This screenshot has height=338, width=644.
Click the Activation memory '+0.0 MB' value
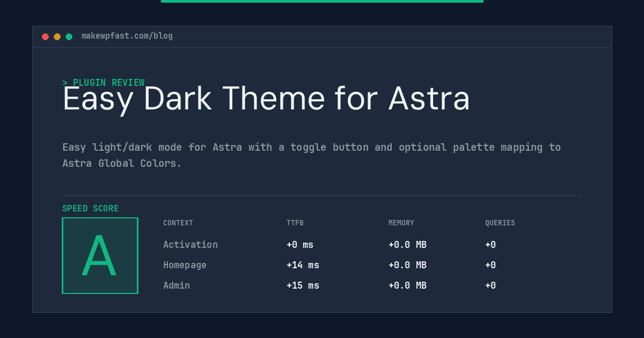pos(407,245)
